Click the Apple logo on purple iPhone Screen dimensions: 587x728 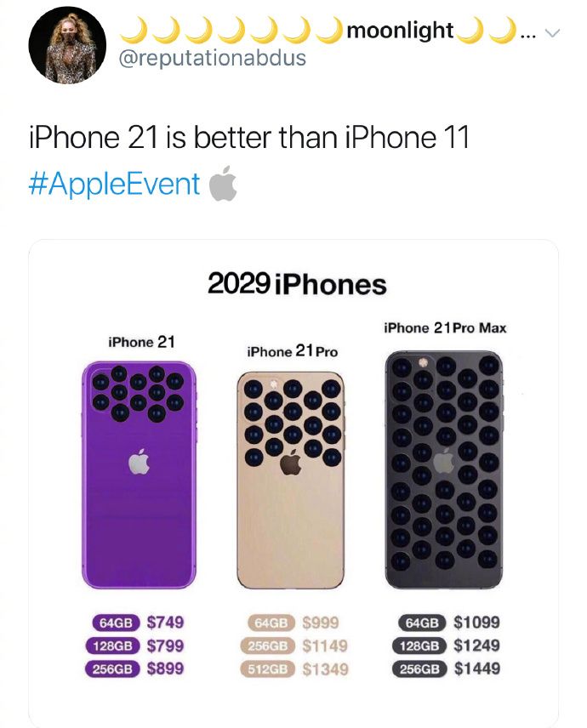pyautogui.click(x=139, y=462)
